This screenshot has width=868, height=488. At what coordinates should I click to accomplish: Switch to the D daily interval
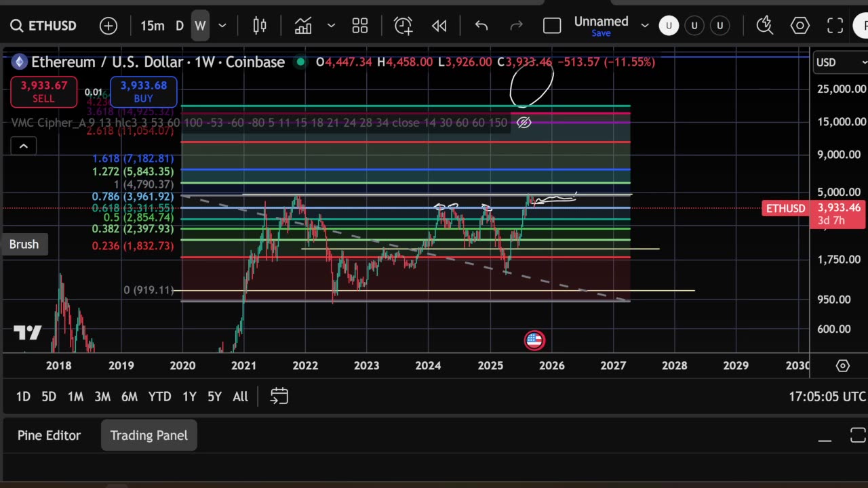[180, 26]
